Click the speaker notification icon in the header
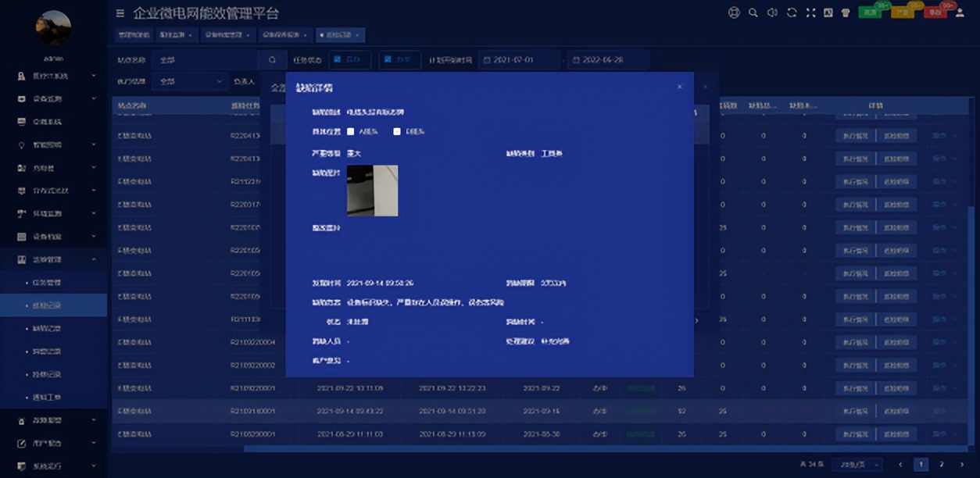980x478 pixels. [x=772, y=13]
